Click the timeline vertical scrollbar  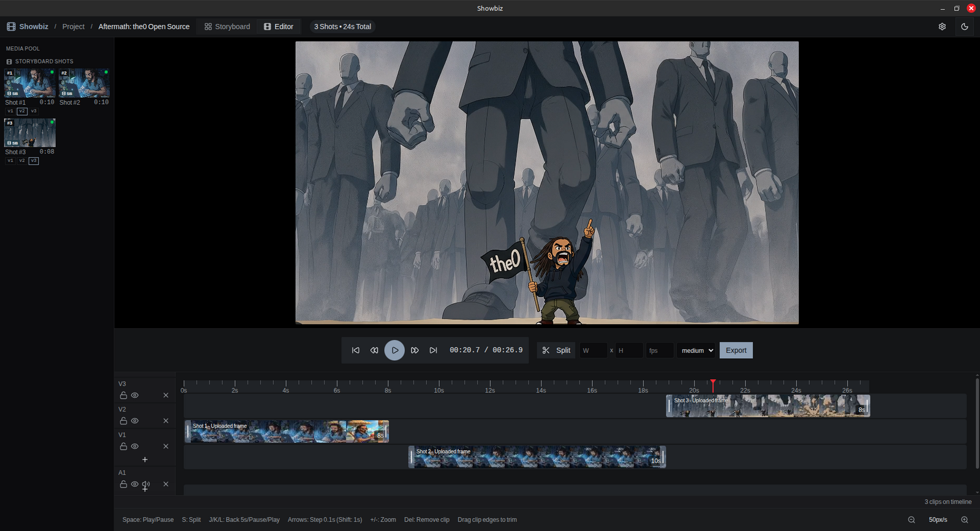[x=977, y=423]
